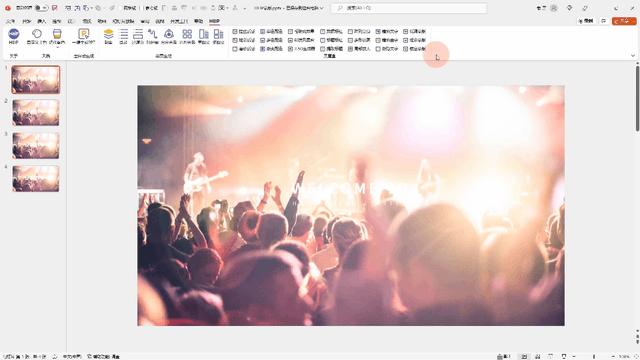Click the zoom-in plus in the status bar
The image size is (640, 360).
(x=613, y=356)
